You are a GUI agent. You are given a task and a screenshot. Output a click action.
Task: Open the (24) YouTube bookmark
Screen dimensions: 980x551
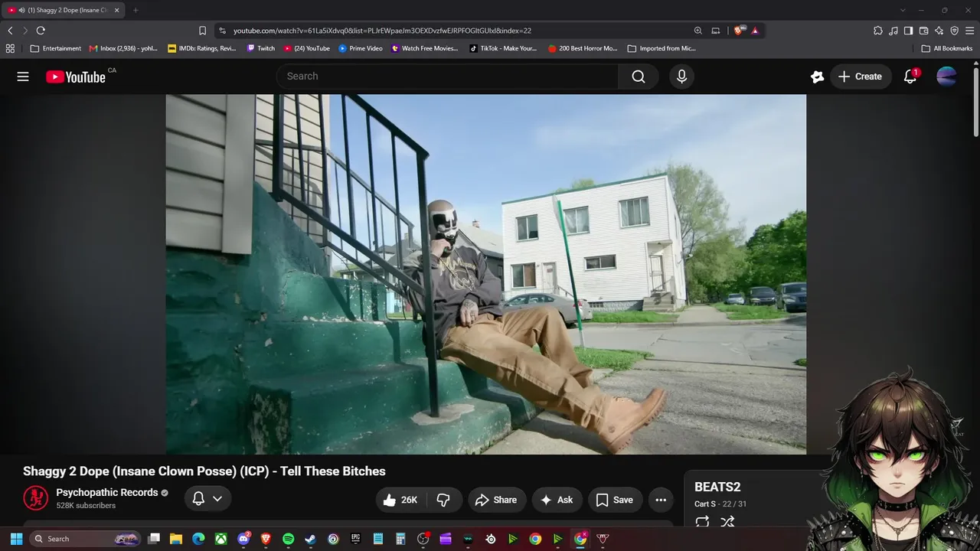pyautogui.click(x=307, y=48)
